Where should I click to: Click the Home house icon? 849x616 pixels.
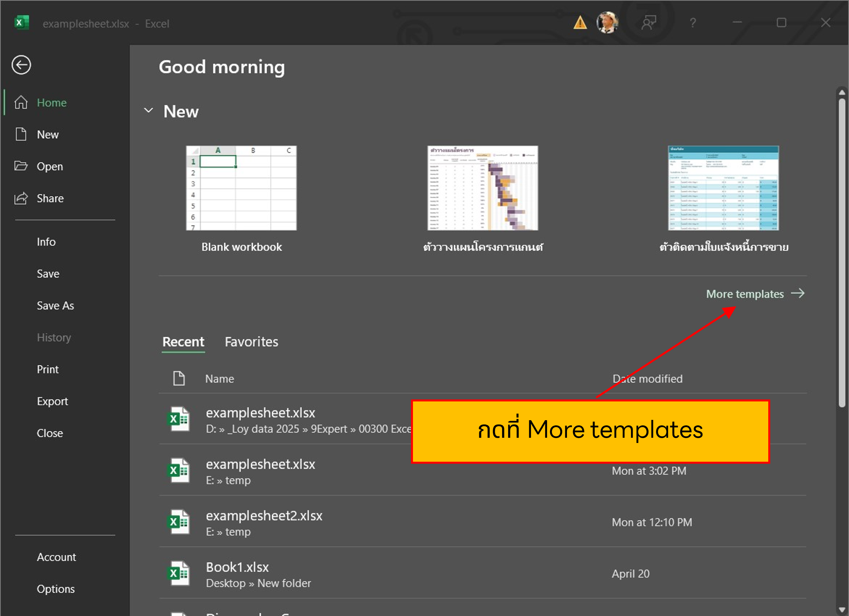[21, 102]
